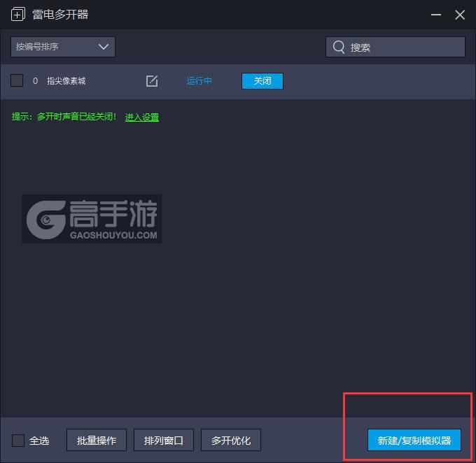
Task: Click the emulator index number 0
Action: tap(35, 81)
